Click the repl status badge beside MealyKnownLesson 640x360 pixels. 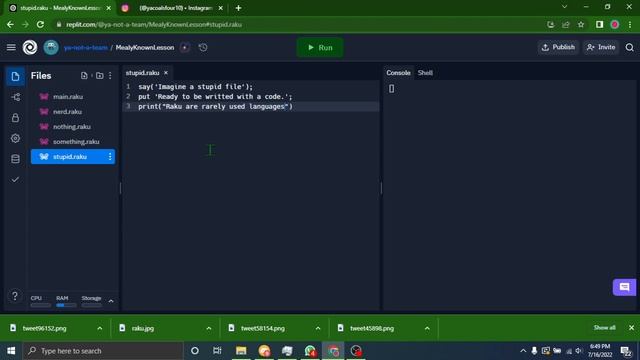coord(185,47)
